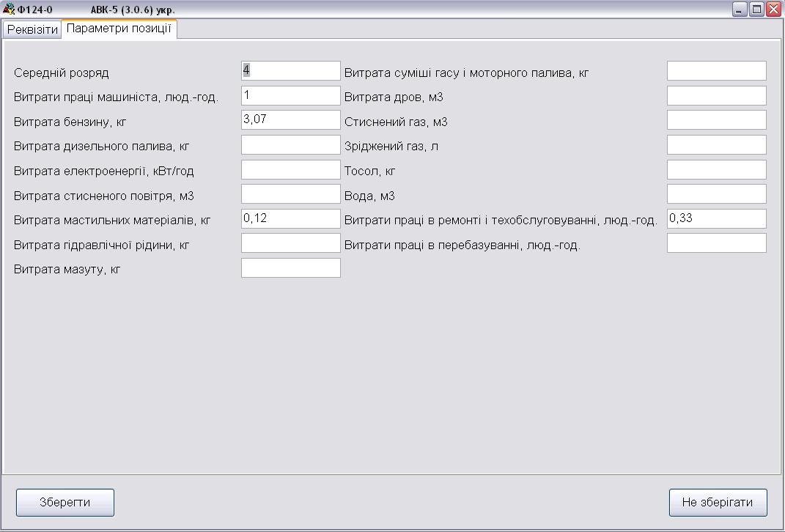Viewport: 785px width, 532px height.
Task: Click the Витрата бензину field
Action: pos(291,120)
